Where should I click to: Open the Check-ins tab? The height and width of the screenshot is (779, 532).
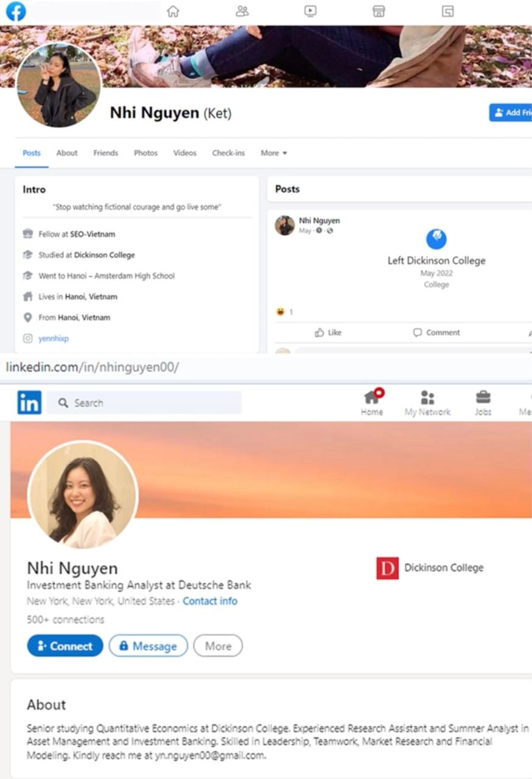coord(228,153)
